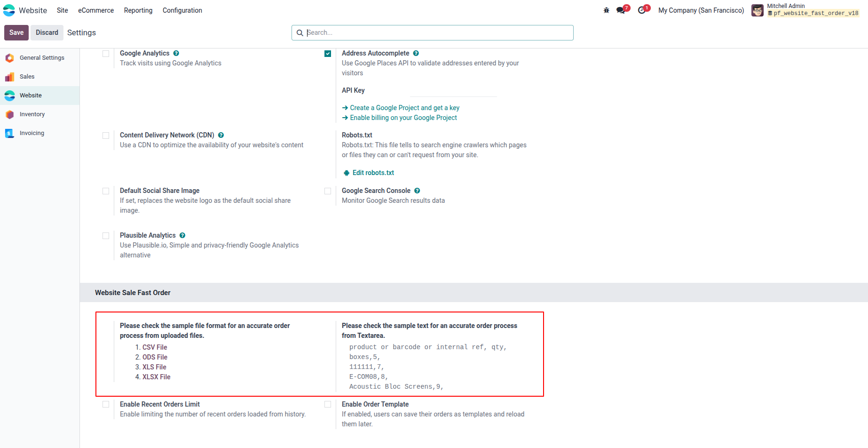Click the Plausible Analytics help icon
Image resolution: width=868 pixels, height=448 pixels.
(x=182, y=236)
